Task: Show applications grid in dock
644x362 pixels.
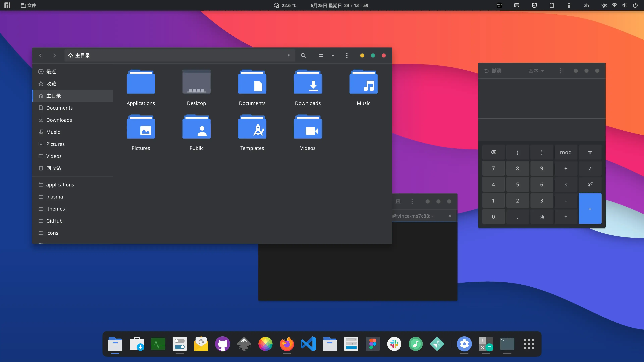Action: point(528,344)
